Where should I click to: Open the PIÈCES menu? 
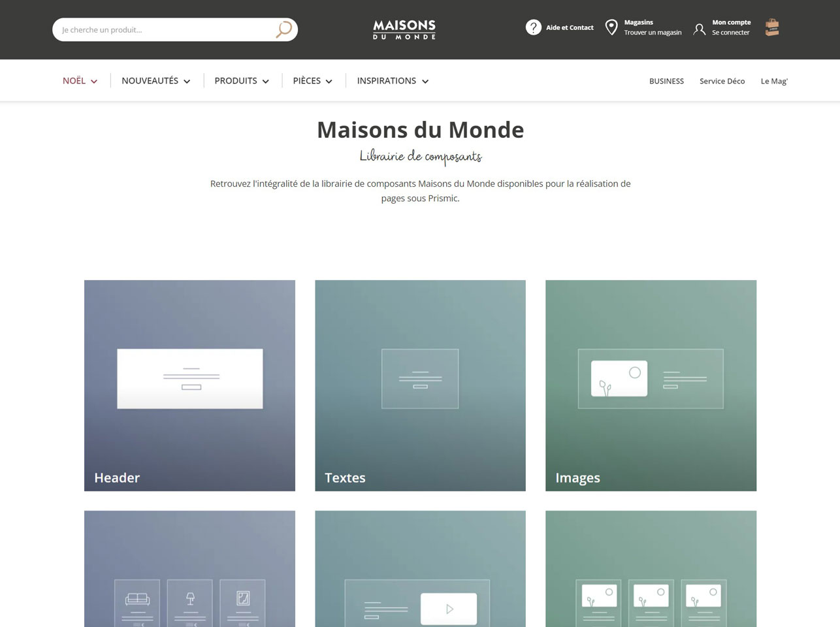point(312,81)
